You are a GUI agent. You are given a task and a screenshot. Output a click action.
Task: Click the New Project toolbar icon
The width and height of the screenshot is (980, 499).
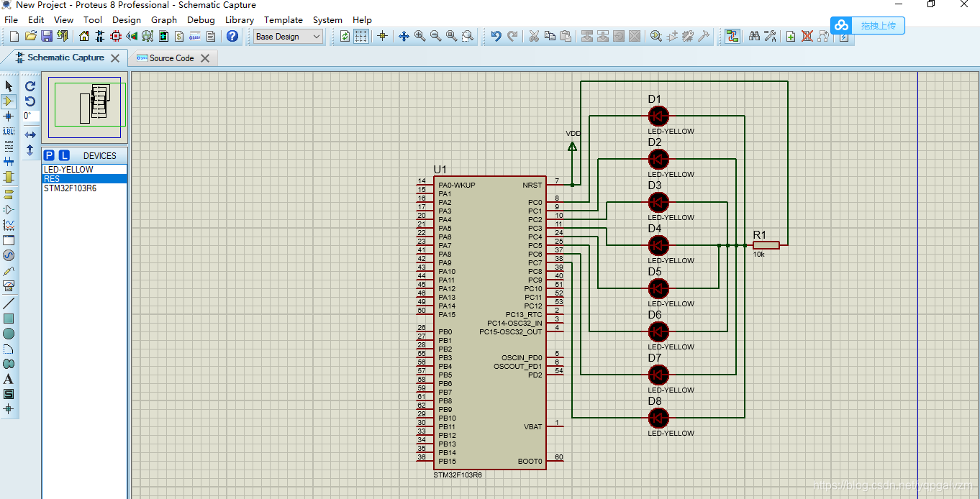pos(14,36)
